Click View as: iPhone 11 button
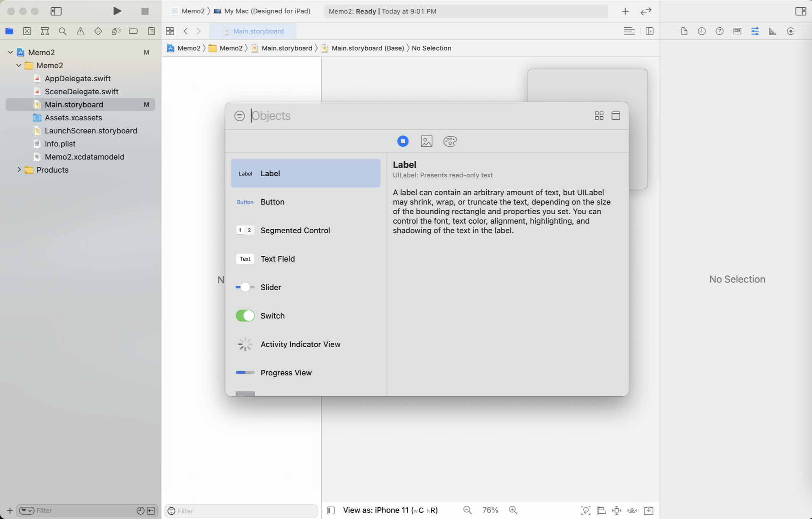Image resolution: width=812 pixels, height=519 pixels. point(390,510)
